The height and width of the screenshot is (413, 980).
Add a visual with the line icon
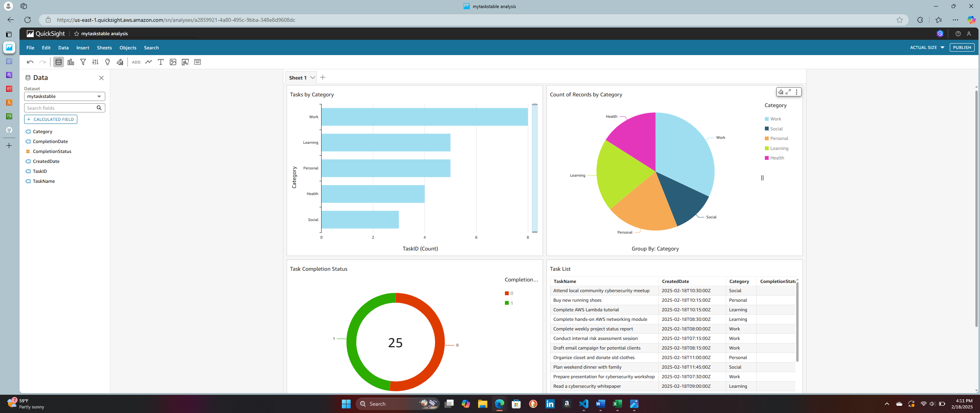[x=149, y=62]
